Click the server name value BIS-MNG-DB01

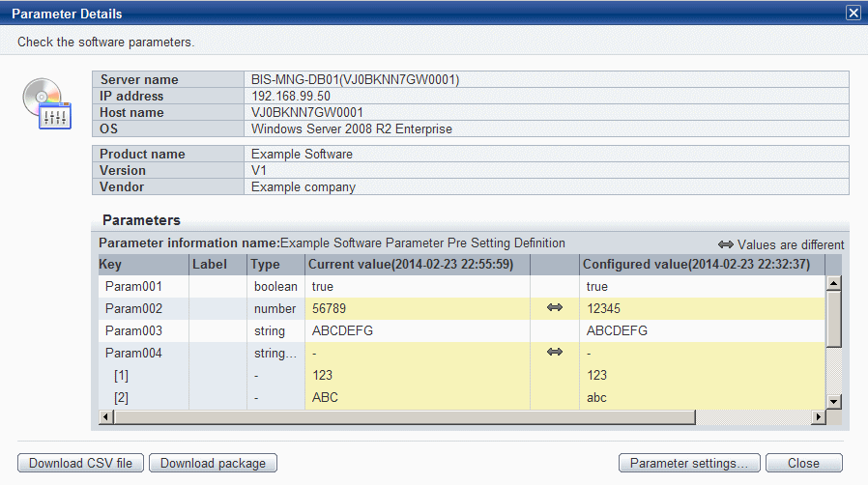[x=356, y=79]
